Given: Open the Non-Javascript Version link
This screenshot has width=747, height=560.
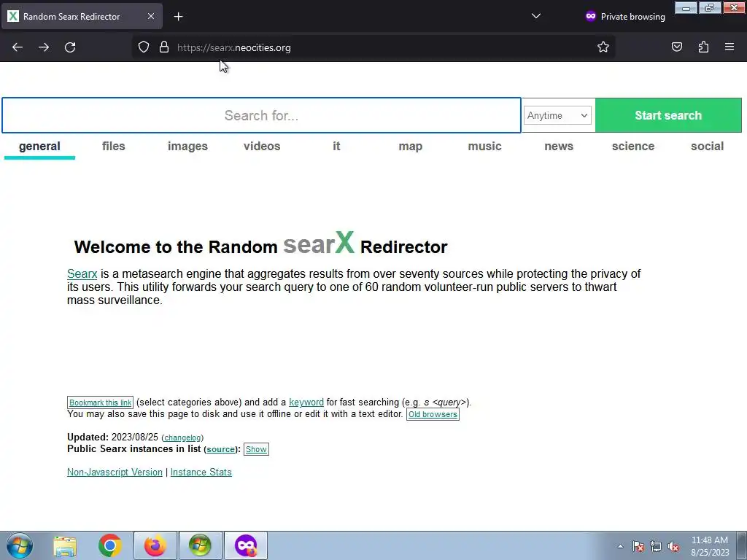Looking at the screenshot, I should [x=115, y=472].
